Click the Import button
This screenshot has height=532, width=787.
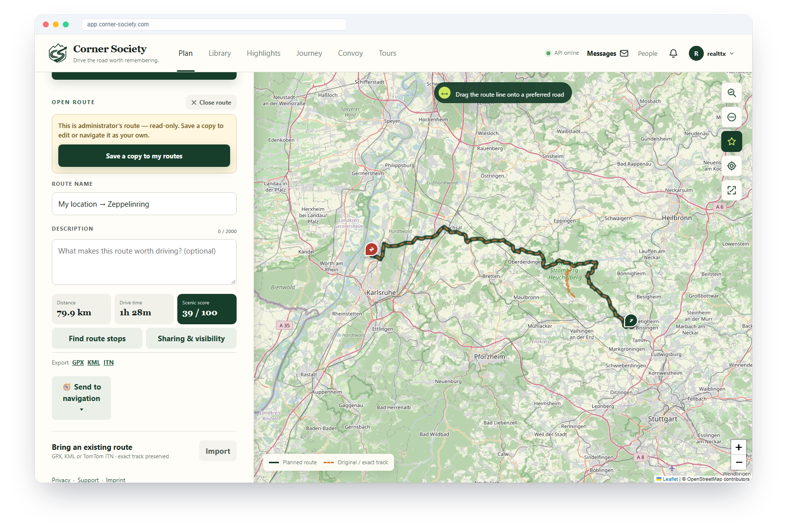218,451
